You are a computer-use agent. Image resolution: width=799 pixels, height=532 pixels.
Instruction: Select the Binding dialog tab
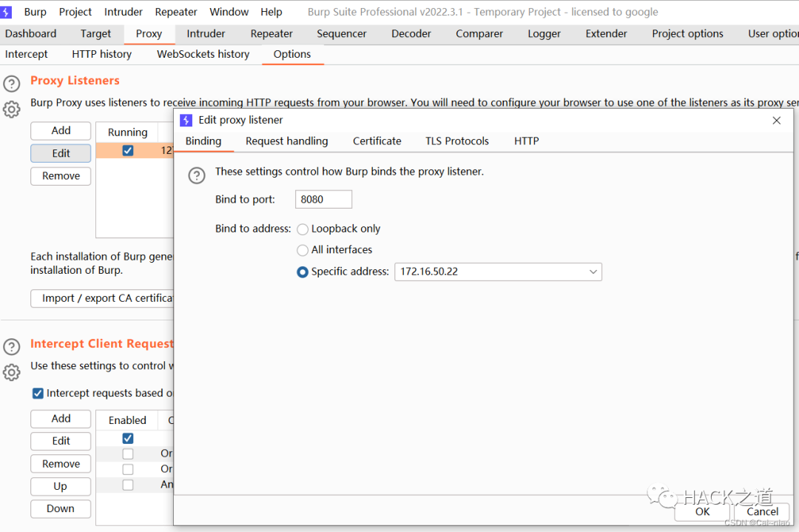click(203, 141)
